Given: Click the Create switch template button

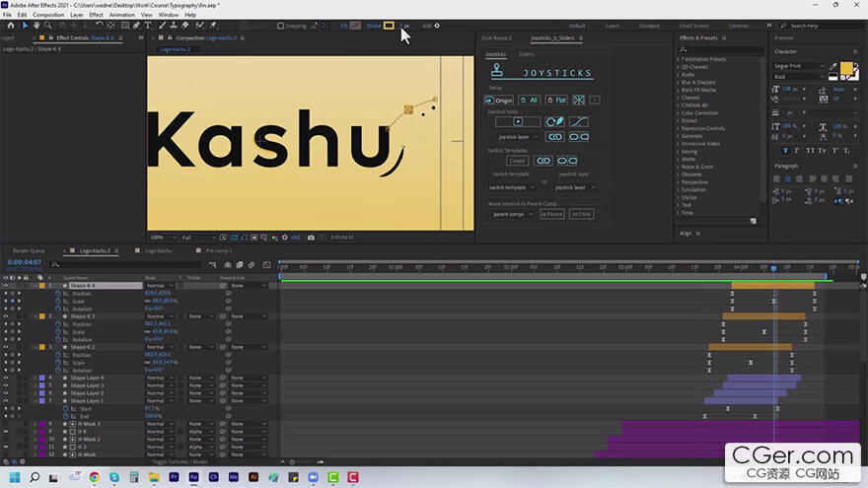Looking at the screenshot, I should tap(517, 161).
